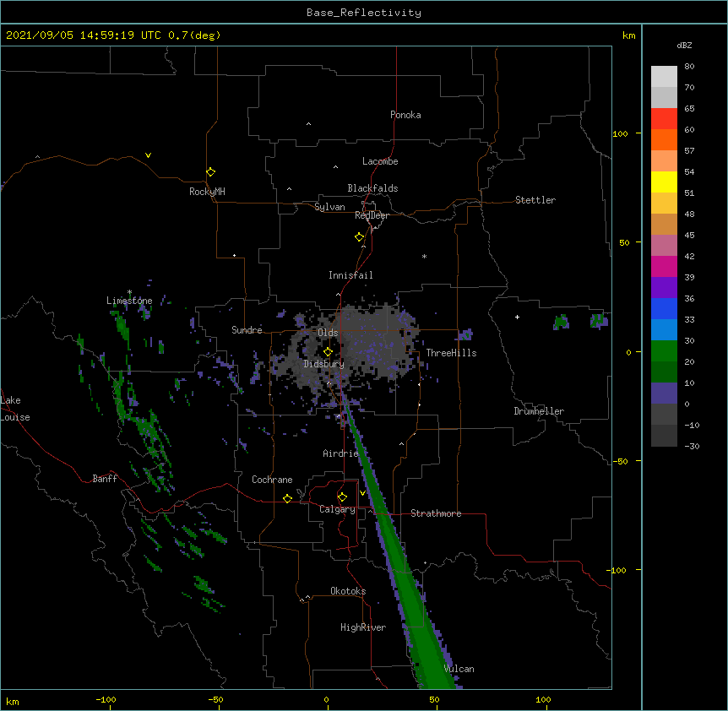728x711 pixels.
Task: Click the Sylvan label
Action: coord(329,207)
